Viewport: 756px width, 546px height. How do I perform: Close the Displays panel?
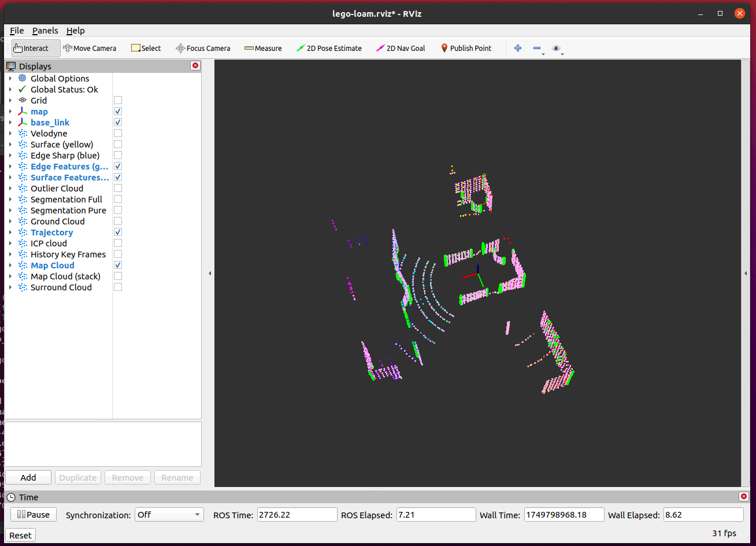195,66
